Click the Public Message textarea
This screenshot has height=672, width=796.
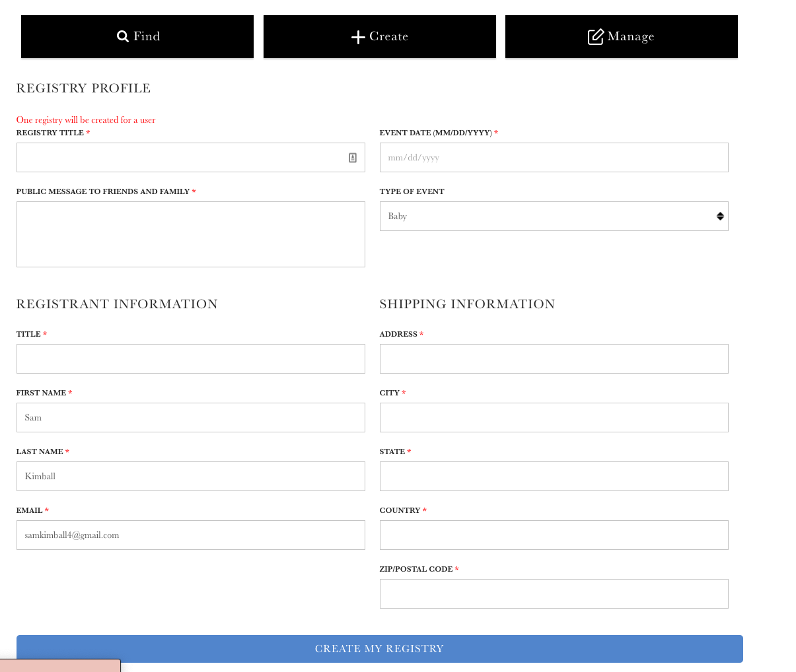(x=191, y=234)
